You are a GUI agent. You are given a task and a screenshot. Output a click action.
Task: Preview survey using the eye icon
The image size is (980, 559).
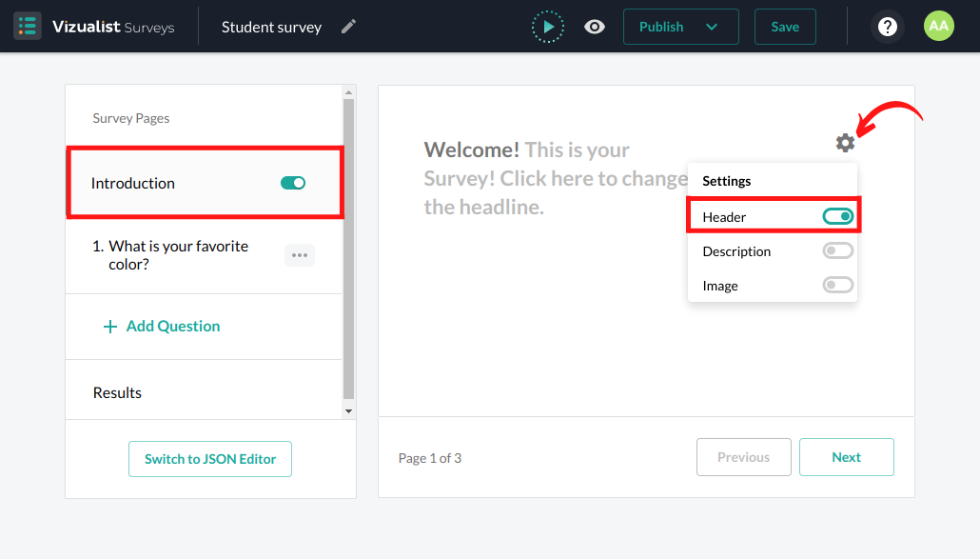coord(595,27)
